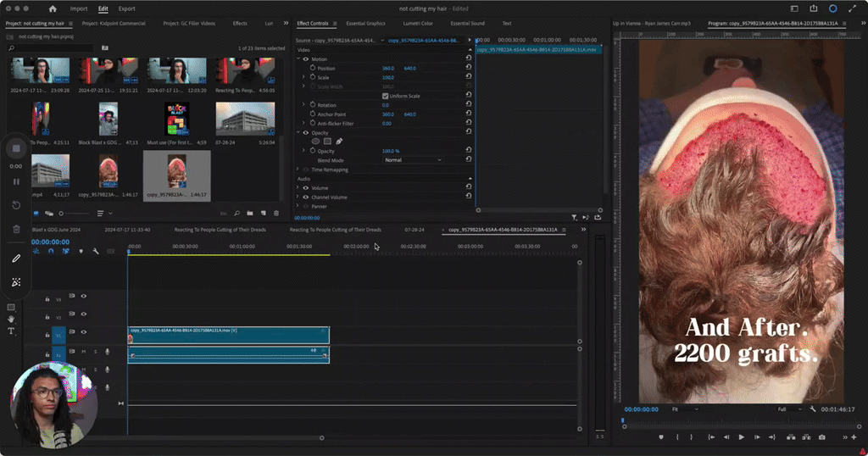Click the Export Frame camera icon
Image resolution: width=868 pixels, height=456 pixels.
click(x=821, y=437)
